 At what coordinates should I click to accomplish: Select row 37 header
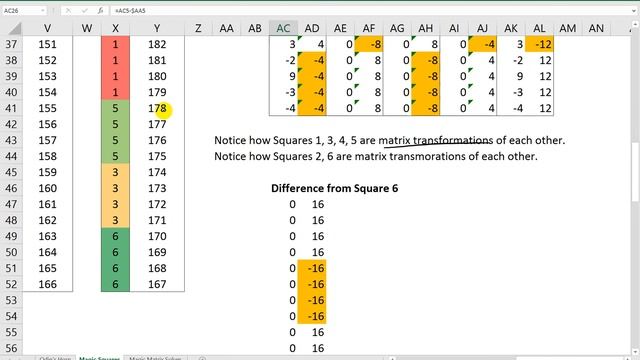11,44
